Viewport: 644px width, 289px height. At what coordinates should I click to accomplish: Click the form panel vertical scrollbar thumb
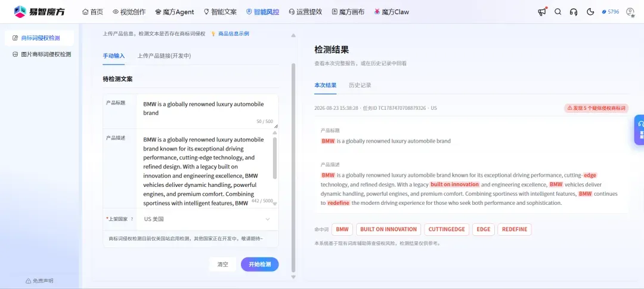[293, 167]
